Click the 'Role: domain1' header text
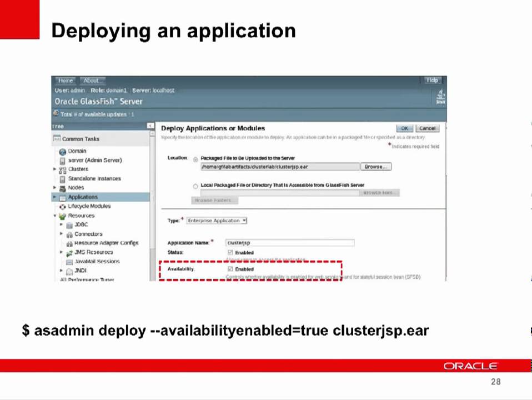 [x=109, y=91]
